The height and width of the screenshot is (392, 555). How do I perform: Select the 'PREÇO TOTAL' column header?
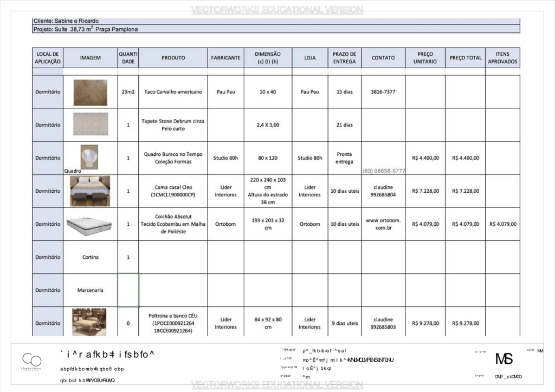point(466,57)
